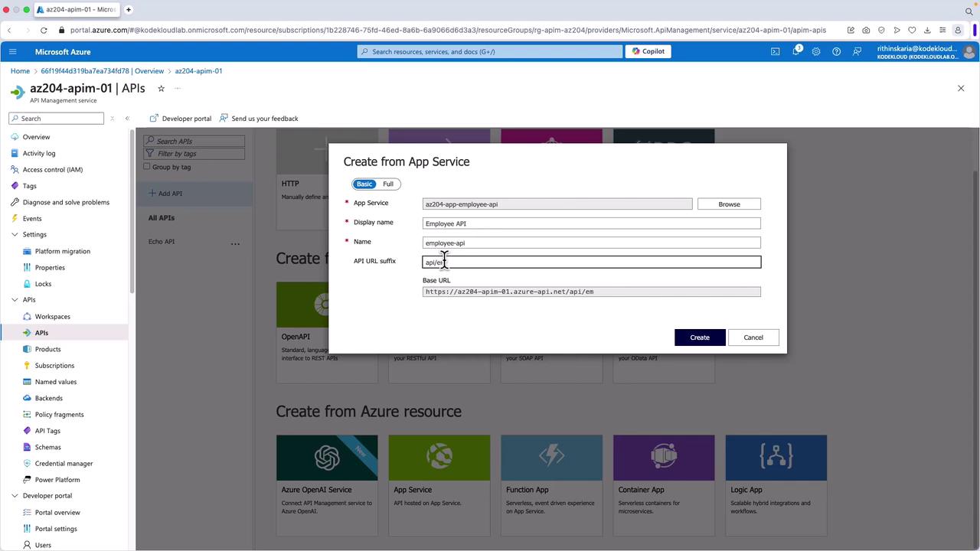Focus the API URL suffix field
Screen dimensions: 980x551
591,262
